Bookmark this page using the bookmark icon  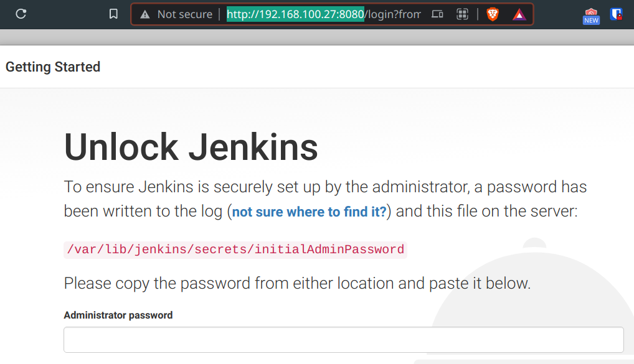(113, 14)
